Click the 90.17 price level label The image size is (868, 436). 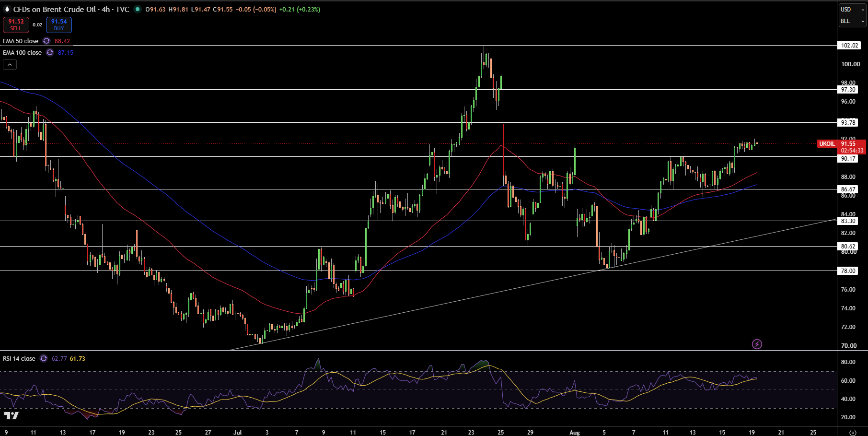tap(848, 159)
